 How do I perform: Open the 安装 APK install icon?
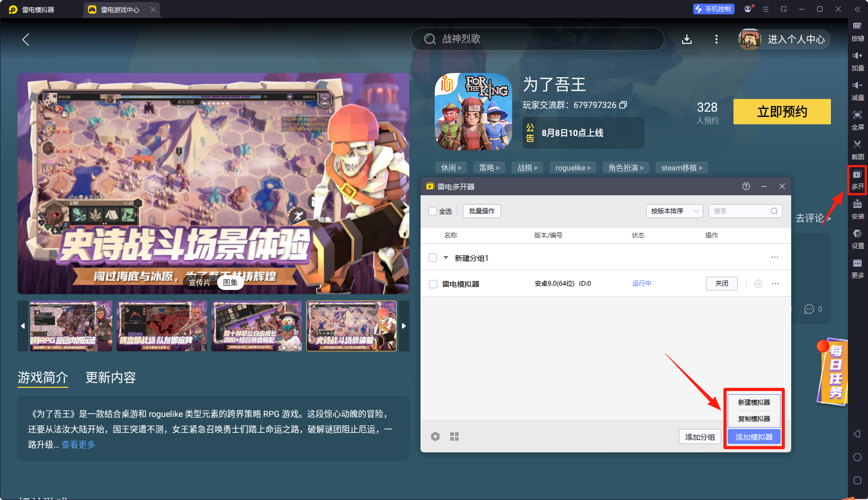(857, 205)
